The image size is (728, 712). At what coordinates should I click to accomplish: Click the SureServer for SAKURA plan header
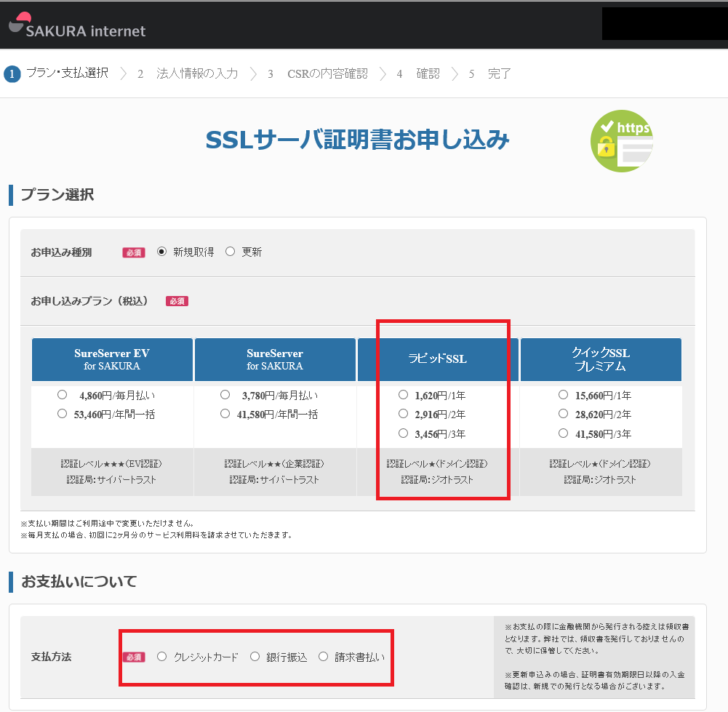coord(275,359)
